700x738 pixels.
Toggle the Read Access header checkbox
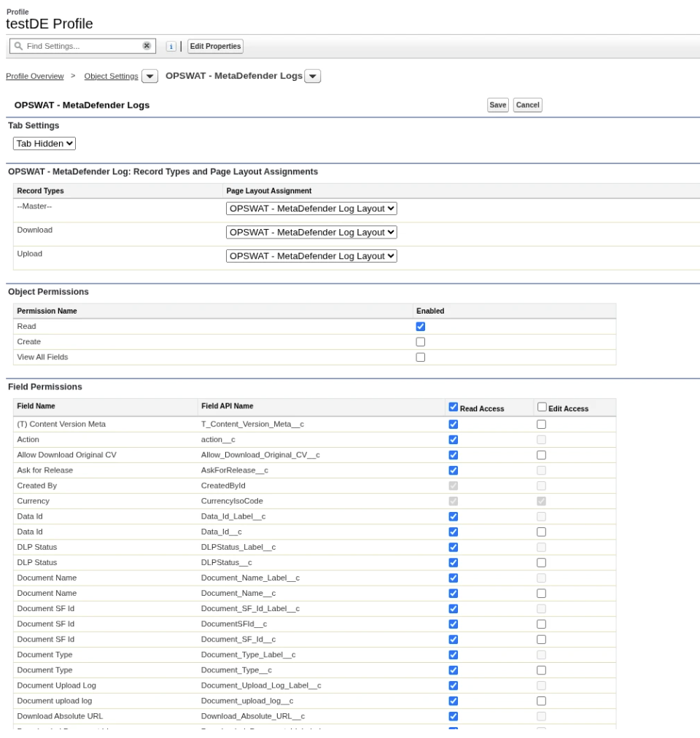[x=454, y=408]
